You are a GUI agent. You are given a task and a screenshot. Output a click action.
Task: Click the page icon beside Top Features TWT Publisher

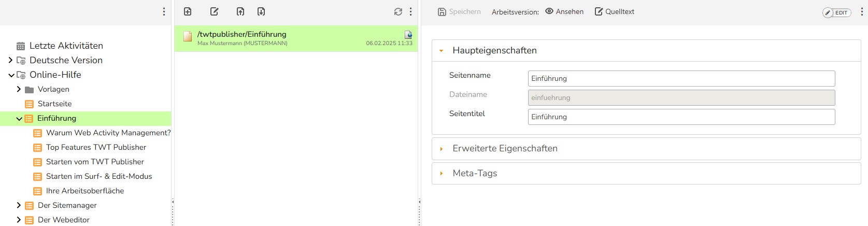(x=37, y=148)
